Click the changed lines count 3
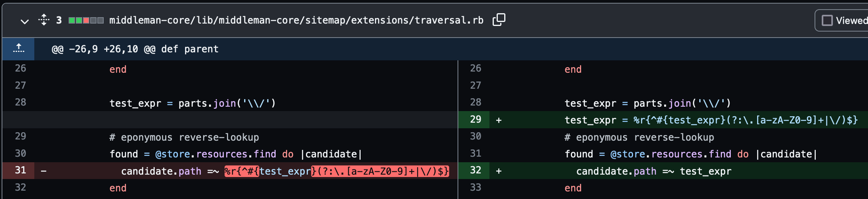Image resolution: width=868 pixels, height=199 pixels. [59, 20]
